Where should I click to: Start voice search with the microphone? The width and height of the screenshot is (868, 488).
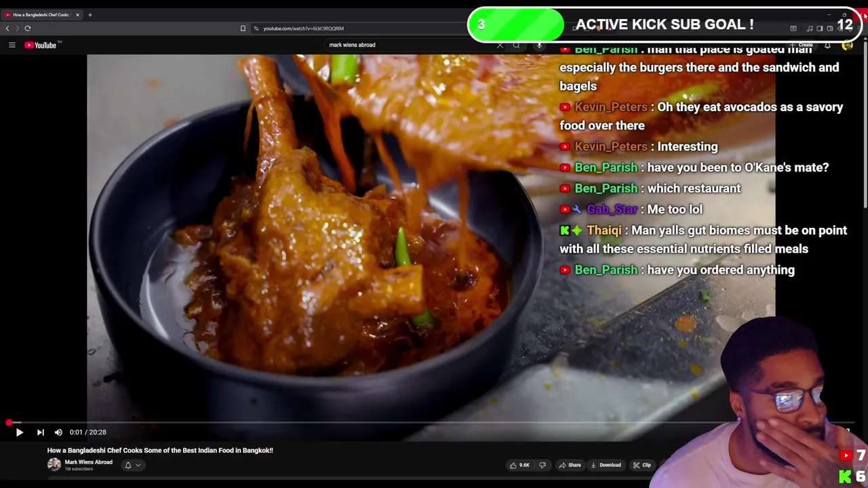coord(539,45)
